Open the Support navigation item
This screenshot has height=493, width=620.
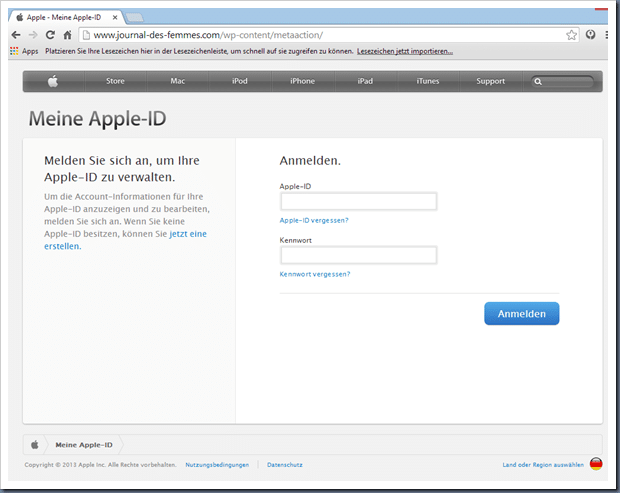490,81
